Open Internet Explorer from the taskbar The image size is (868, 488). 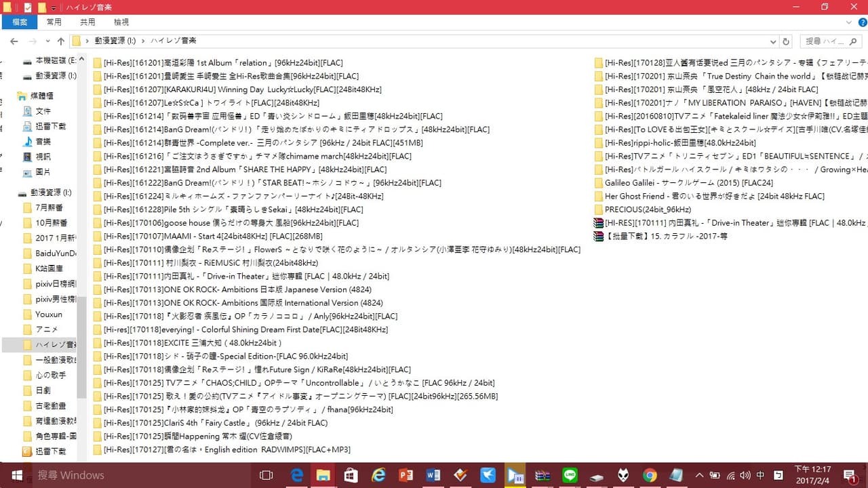(x=378, y=475)
